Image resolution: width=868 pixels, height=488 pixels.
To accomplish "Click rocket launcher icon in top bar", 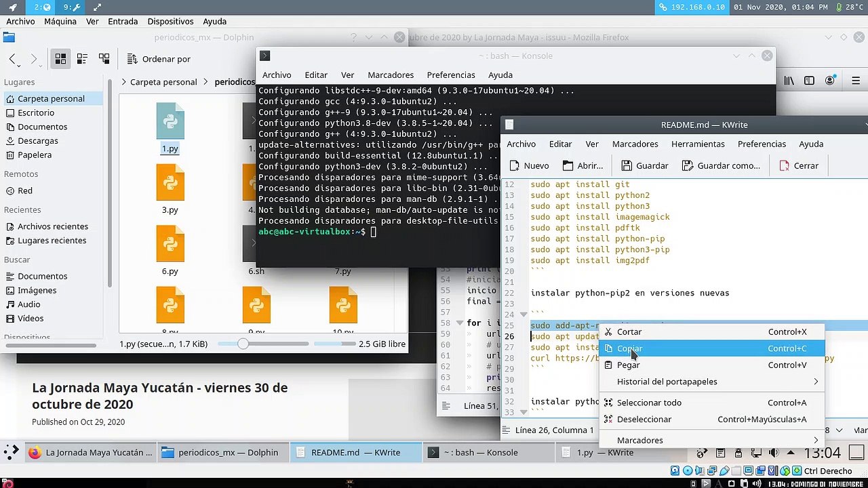I will coord(12,7).
